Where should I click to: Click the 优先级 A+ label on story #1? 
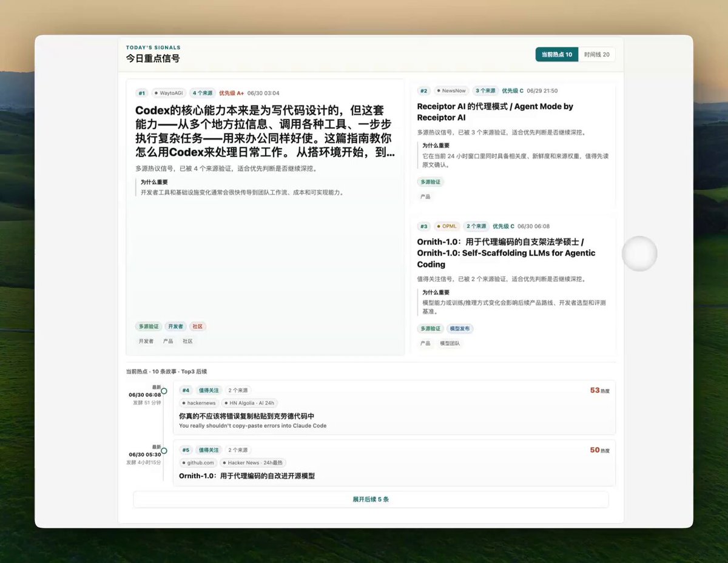coord(231,93)
